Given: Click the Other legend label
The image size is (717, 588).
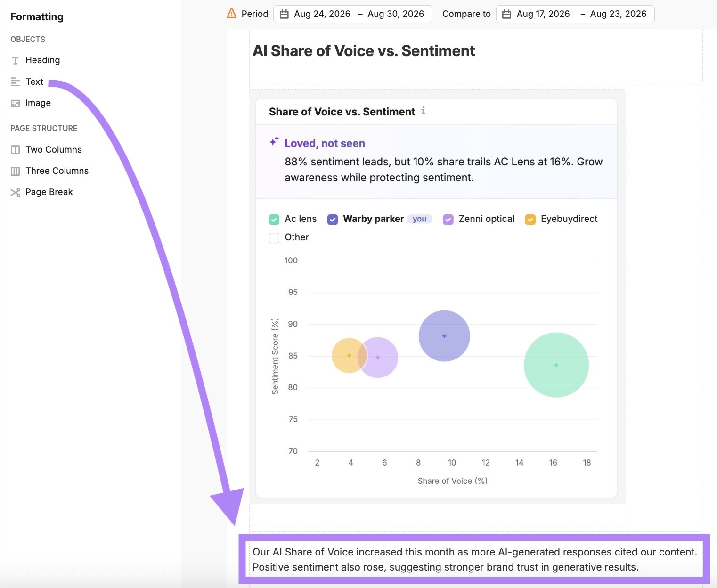Looking at the screenshot, I should coord(297,237).
